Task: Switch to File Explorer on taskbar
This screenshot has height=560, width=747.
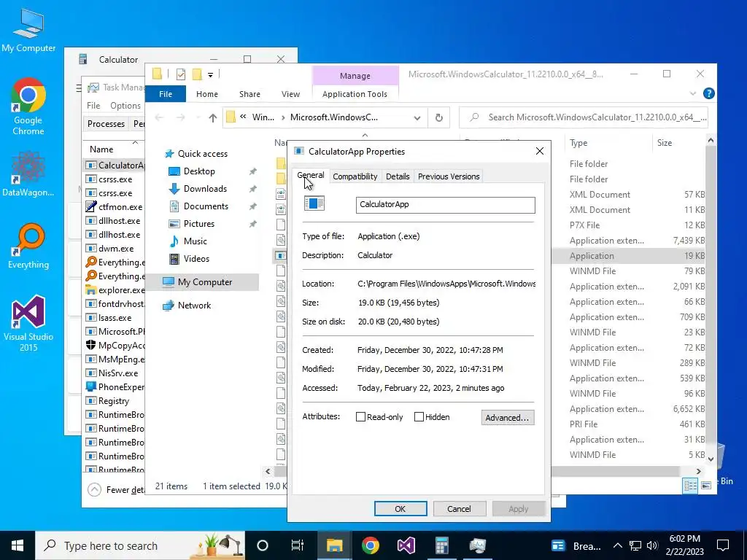Action: 334,545
